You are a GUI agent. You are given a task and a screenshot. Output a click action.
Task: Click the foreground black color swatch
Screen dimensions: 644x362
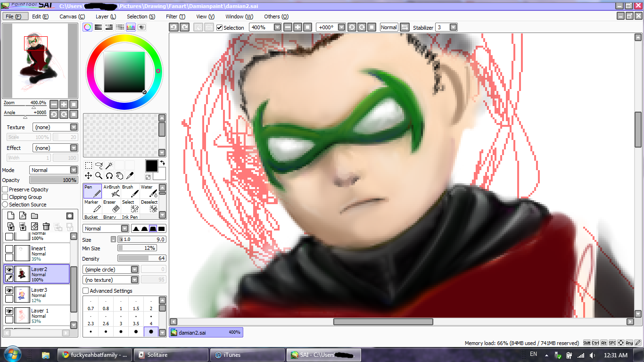tap(151, 166)
